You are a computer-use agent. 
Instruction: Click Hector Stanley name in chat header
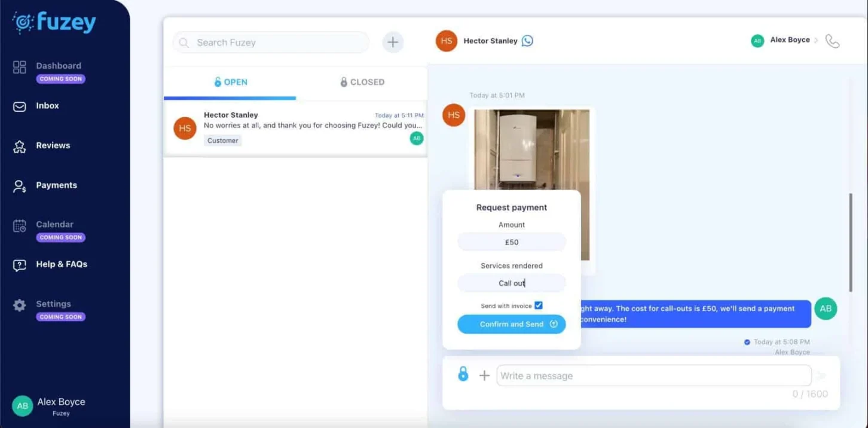pos(490,41)
